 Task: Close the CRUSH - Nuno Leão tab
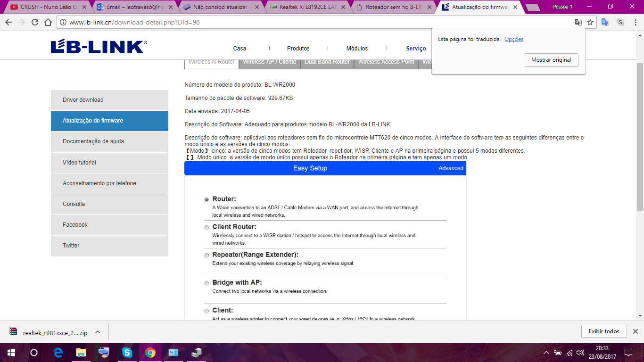tap(84, 7)
